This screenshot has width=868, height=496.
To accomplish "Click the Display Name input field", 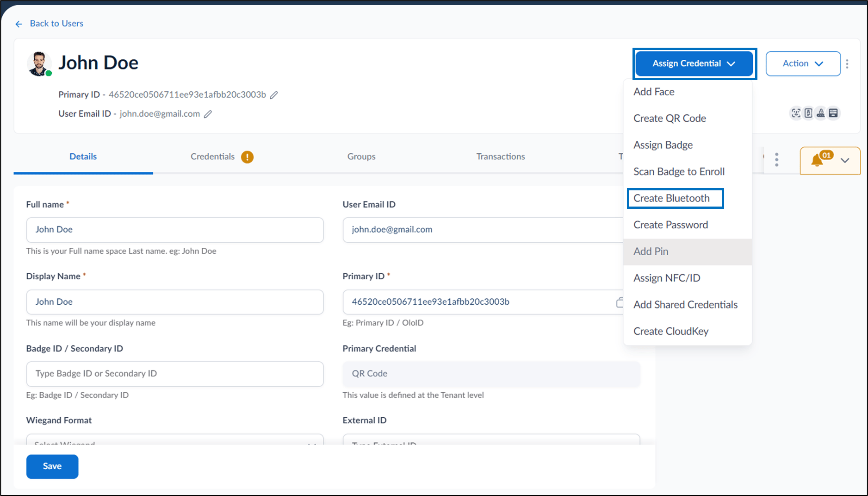I will [x=175, y=302].
